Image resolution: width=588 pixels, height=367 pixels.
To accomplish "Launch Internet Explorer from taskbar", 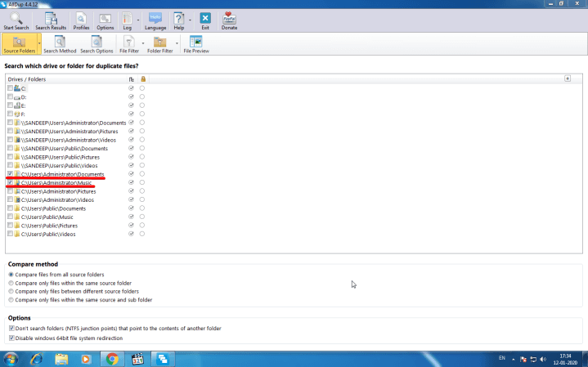I will pyautogui.click(x=36, y=359).
